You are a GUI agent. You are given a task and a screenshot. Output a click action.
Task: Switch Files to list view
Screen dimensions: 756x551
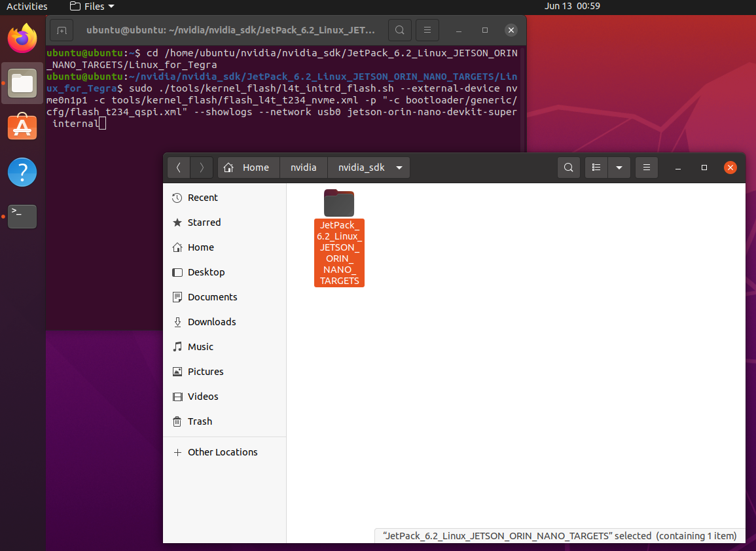[x=596, y=168]
